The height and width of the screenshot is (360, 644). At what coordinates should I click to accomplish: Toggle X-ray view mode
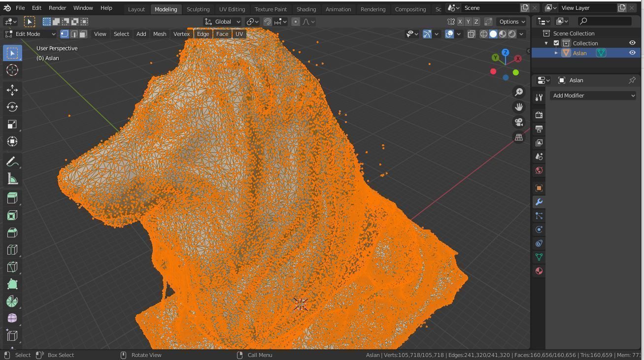click(x=472, y=34)
